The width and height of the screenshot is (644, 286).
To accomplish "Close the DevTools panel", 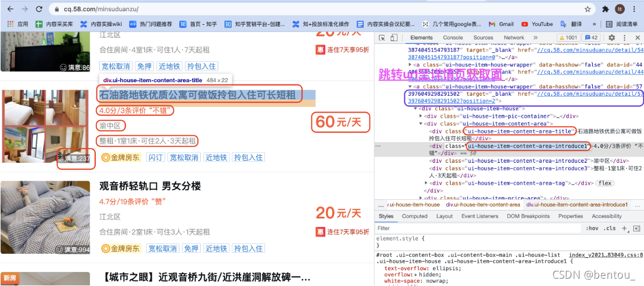I will [x=637, y=38].
